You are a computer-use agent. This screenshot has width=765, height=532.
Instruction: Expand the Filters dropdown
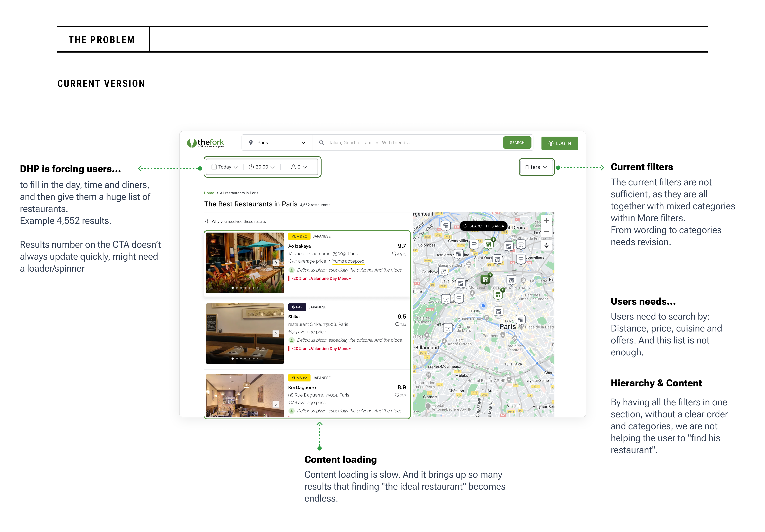[536, 167]
